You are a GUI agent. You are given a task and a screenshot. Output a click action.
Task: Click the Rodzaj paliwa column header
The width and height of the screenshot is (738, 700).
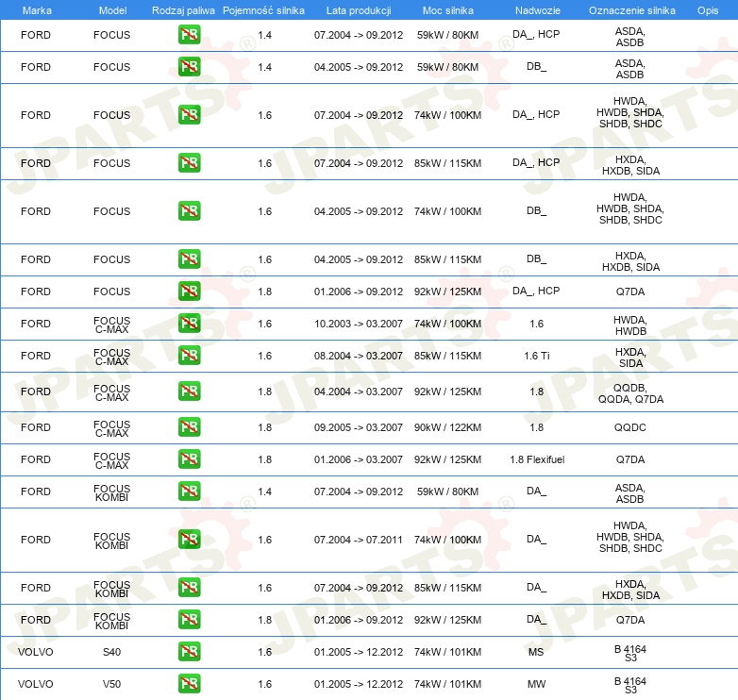click(x=183, y=10)
